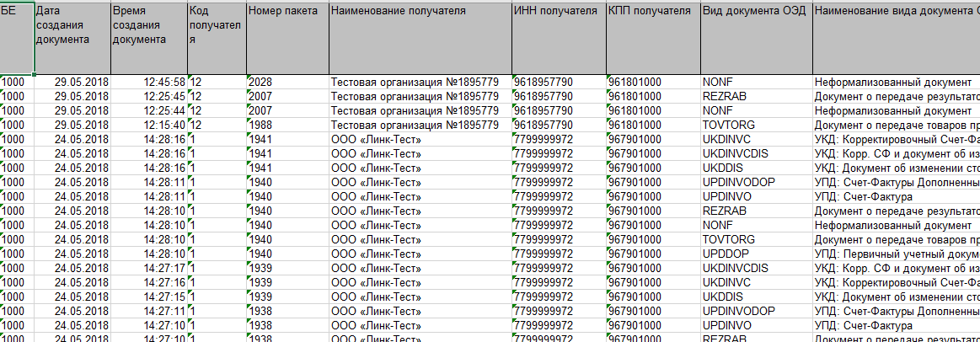Click the 'КПП получателя' column header
The image size is (980, 342).
(652, 38)
